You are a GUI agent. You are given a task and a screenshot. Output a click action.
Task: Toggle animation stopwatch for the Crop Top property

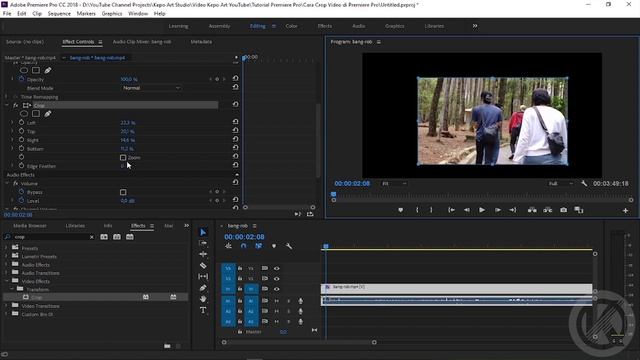[x=22, y=131]
